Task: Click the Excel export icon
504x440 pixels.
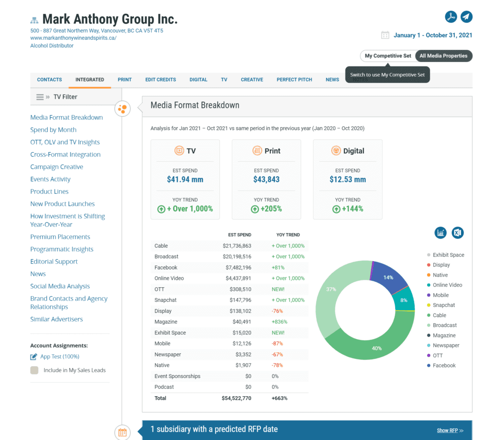Action: pos(458,233)
